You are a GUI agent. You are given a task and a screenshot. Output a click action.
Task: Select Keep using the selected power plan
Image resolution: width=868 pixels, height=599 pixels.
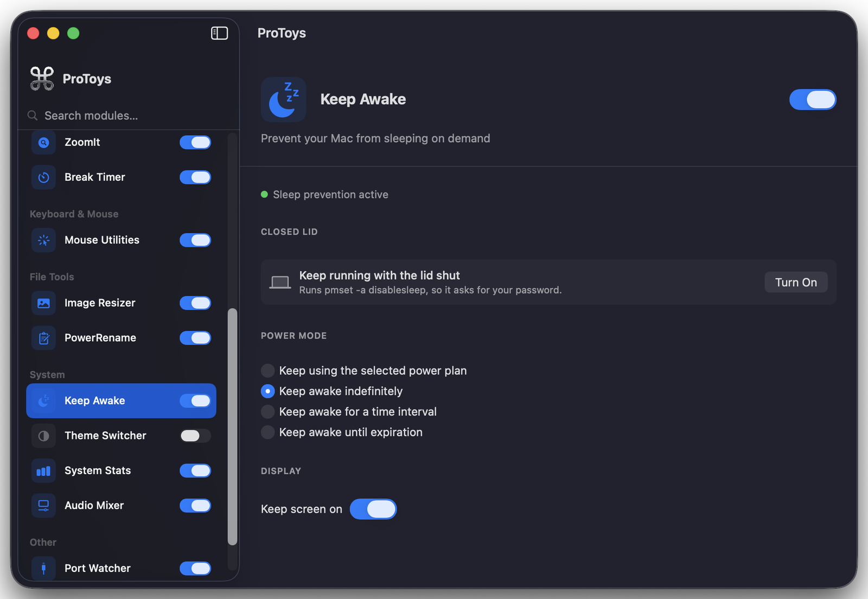click(364, 371)
